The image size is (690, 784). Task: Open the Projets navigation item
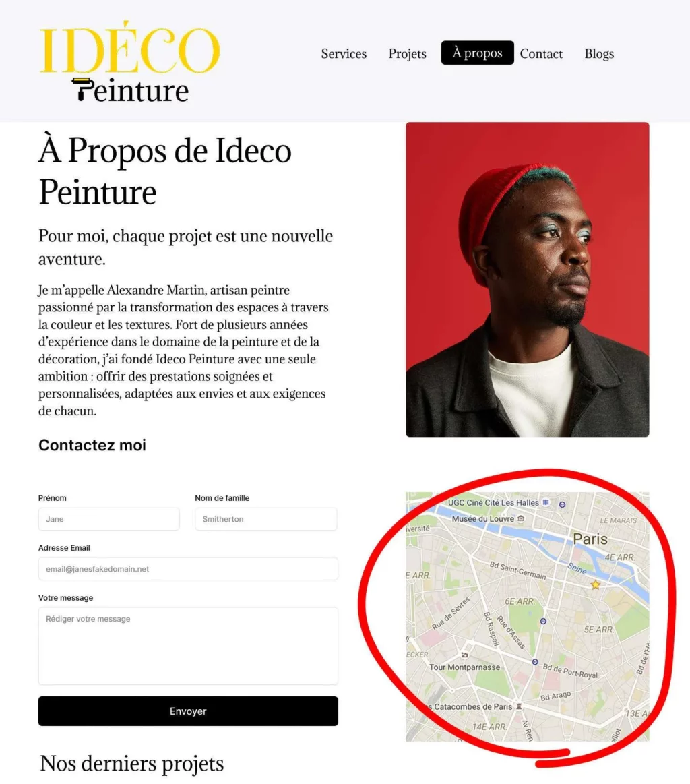click(407, 53)
